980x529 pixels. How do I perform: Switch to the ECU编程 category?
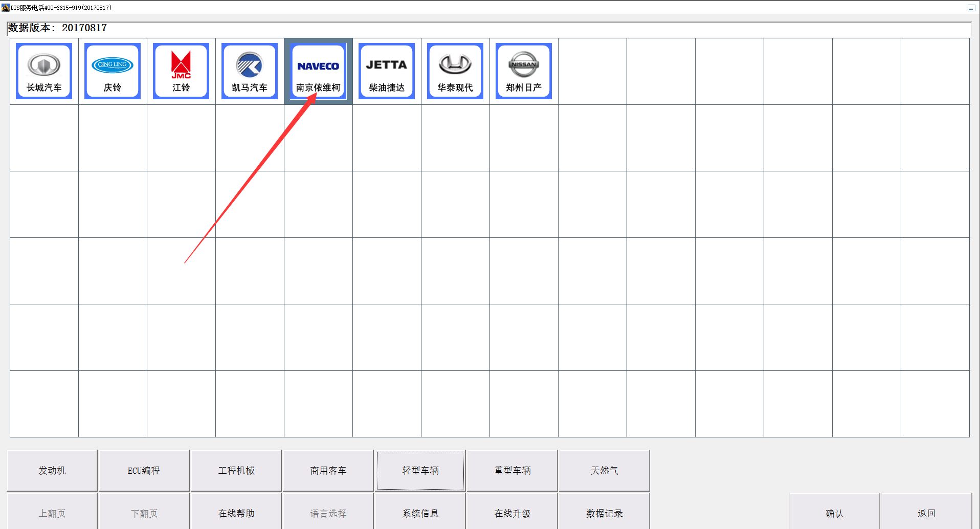point(144,470)
